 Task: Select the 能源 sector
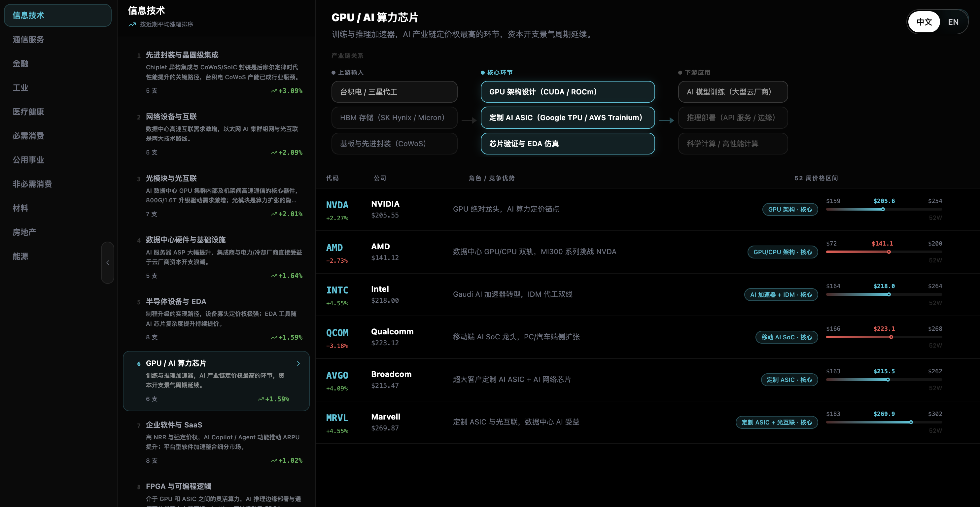[x=57, y=256]
